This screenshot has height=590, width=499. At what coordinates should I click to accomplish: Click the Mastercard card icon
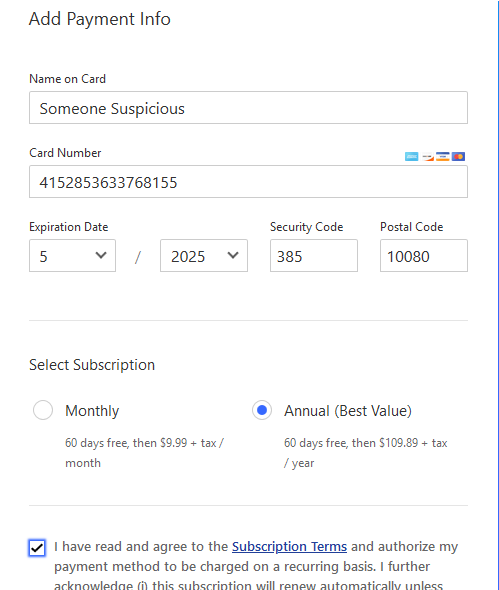point(458,157)
